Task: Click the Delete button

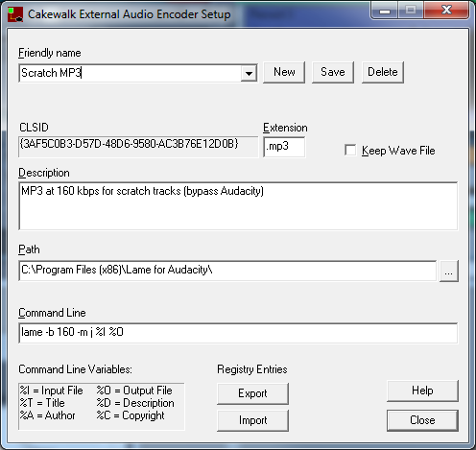Action: pos(383,72)
